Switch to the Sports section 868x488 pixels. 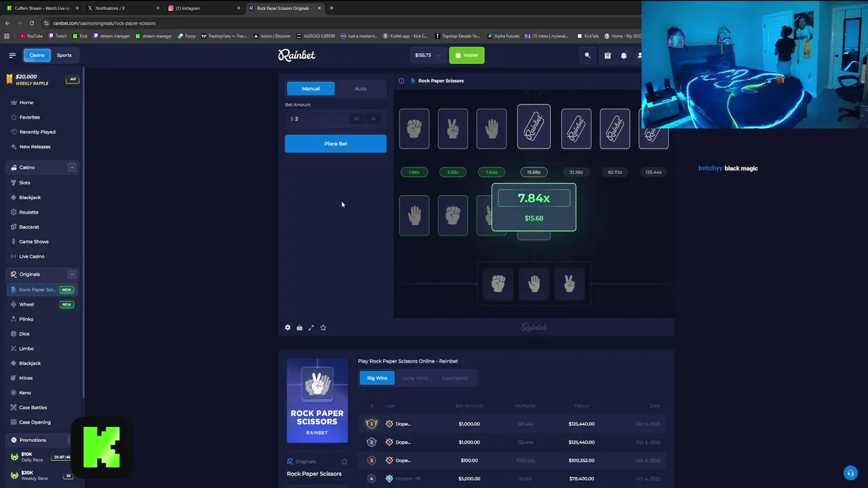click(64, 55)
